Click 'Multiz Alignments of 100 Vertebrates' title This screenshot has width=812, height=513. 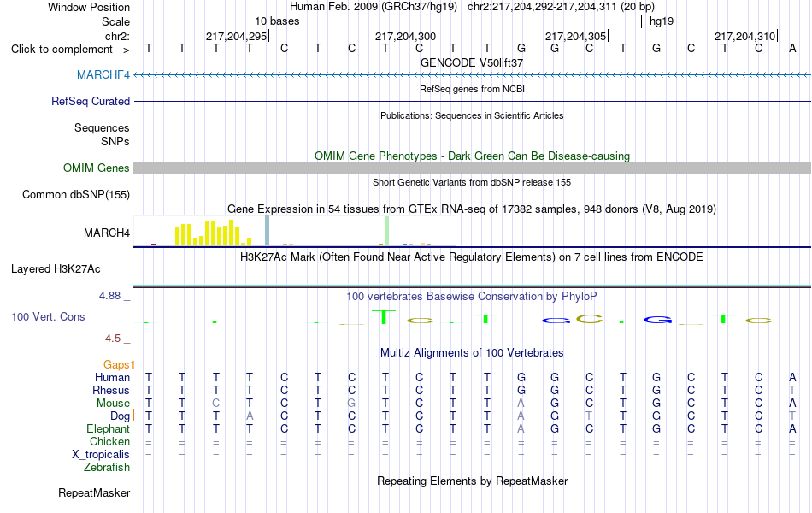pyautogui.click(x=472, y=353)
